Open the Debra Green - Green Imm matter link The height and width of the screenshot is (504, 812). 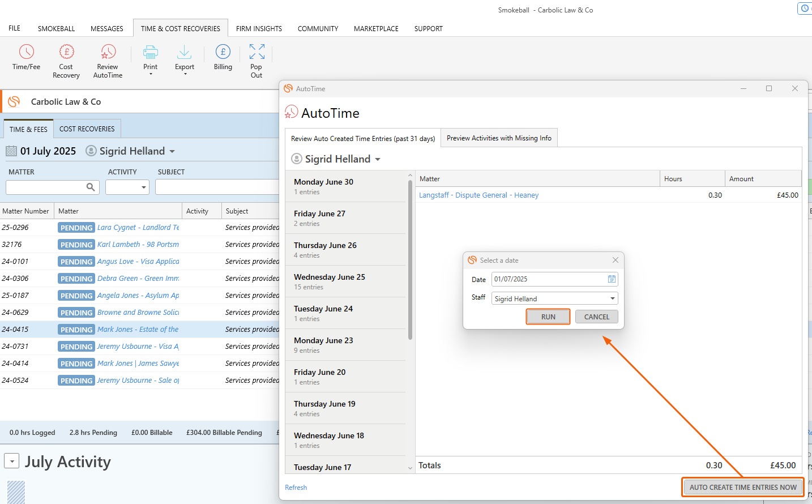(138, 278)
